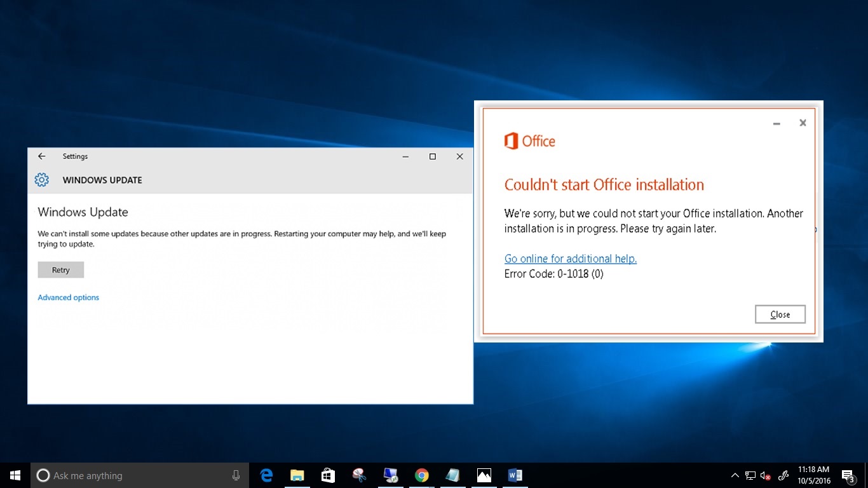Open the Photos taskbar icon

pyautogui.click(x=484, y=475)
